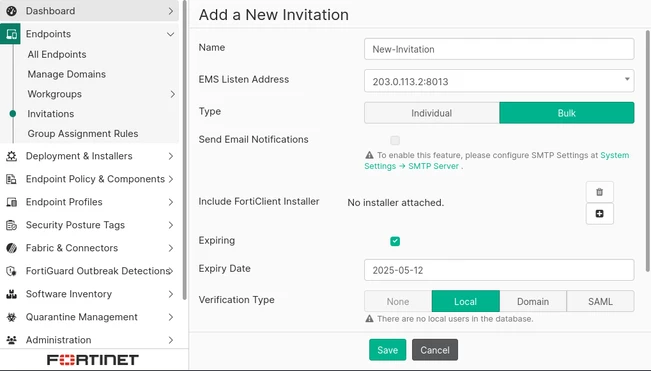Click the form's vertical scrollbar
The height and width of the screenshot is (371, 651).
tap(648, 151)
